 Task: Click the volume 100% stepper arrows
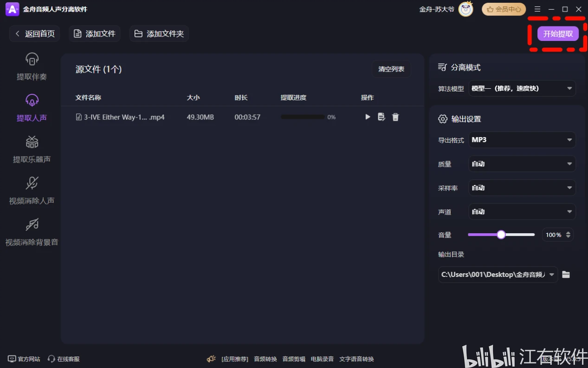coord(568,235)
